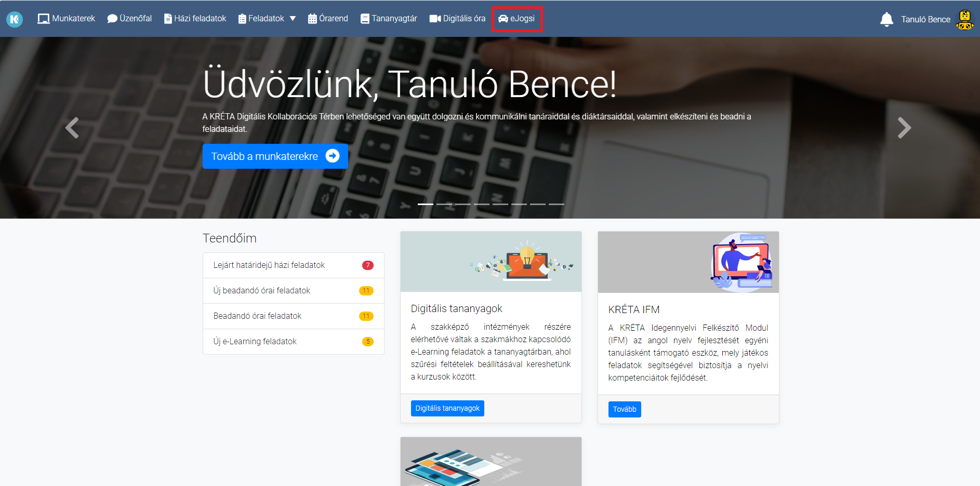Click the badge showing 5
980x486 pixels.
(x=368, y=342)
